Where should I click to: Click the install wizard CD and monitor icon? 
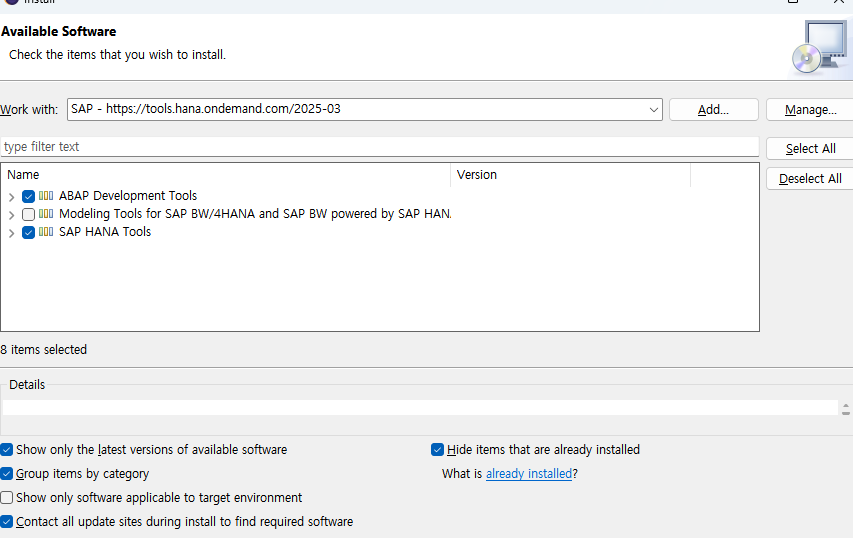(x=819, y=47)
